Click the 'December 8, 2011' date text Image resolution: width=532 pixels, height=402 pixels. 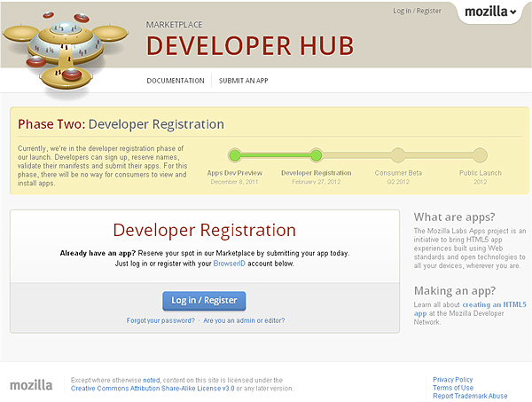(234, 182)
